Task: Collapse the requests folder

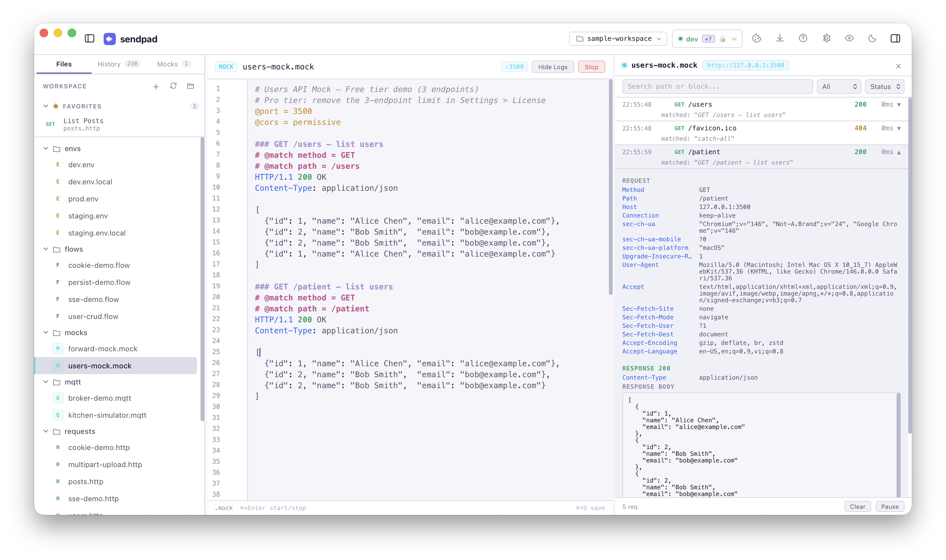Action: 46,431
